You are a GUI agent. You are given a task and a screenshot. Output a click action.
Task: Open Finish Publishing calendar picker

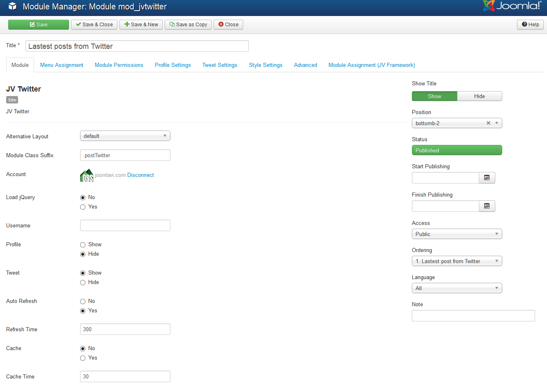(487, 206)
